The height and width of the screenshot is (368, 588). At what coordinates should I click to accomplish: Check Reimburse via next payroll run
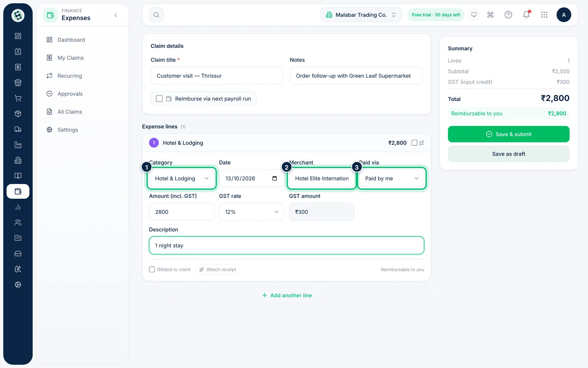[159, 99]
